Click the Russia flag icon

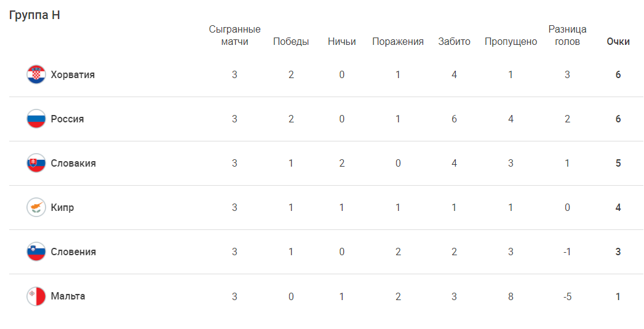tap(36, 119)
